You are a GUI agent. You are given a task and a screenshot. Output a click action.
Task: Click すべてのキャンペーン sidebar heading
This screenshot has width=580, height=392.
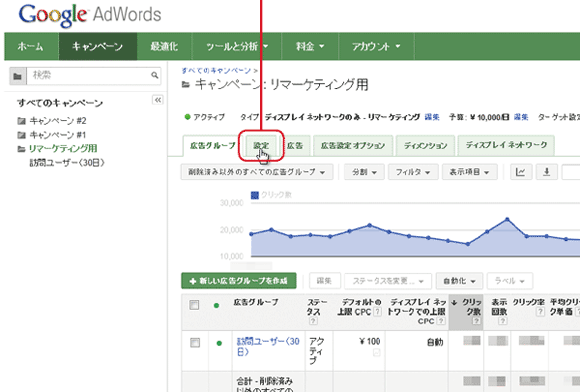pos(60,103)
